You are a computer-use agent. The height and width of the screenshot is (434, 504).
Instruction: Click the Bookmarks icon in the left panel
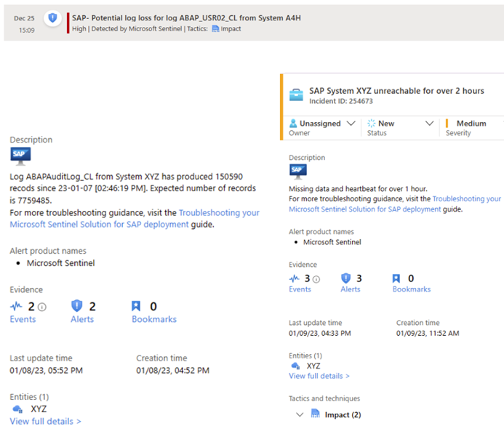[x=137, y=307]
